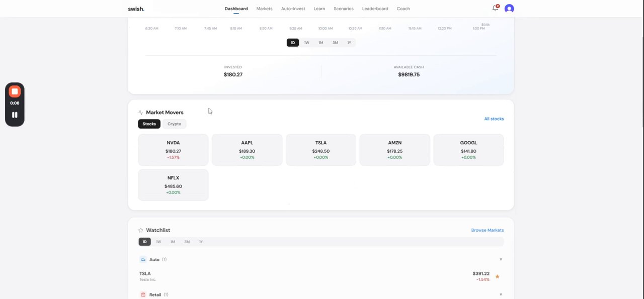Click the Auto category car icon

click(x=143, y=260)
